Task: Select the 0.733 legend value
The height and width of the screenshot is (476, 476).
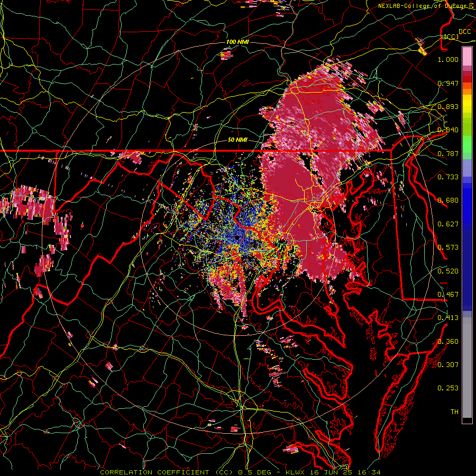Action: click(x=448, y=177)
